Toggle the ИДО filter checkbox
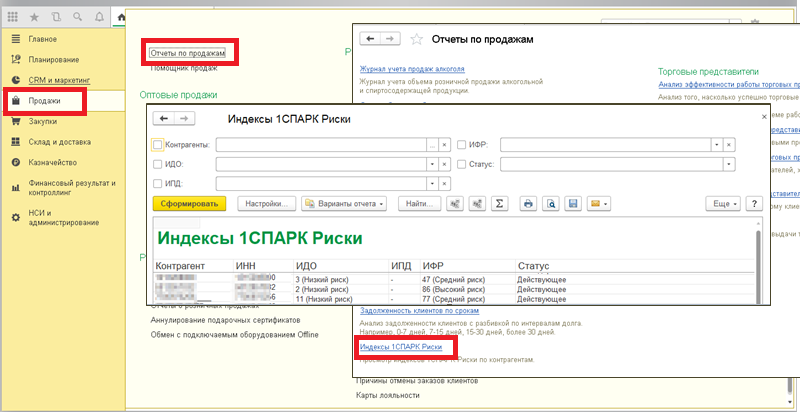The image size is (800, 412). 157,163
